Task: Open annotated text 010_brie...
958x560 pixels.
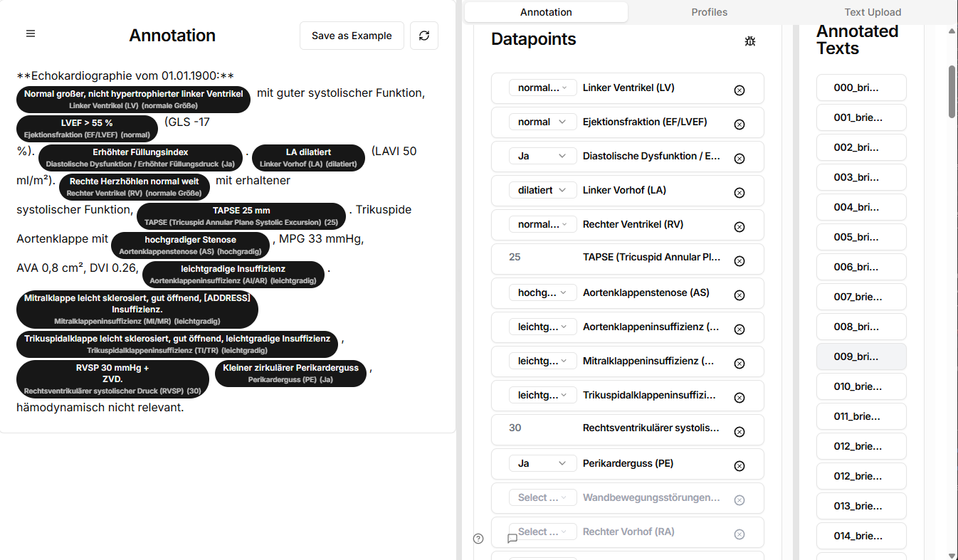Action: tap(860, 386)
